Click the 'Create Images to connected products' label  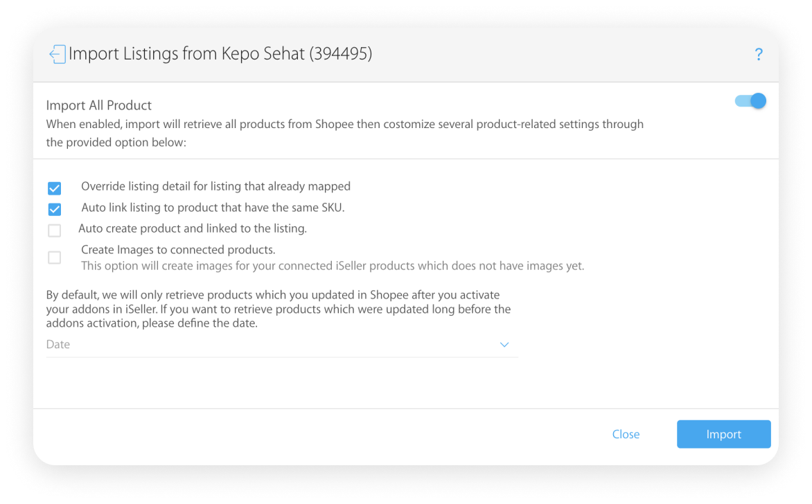click(178, 250)
